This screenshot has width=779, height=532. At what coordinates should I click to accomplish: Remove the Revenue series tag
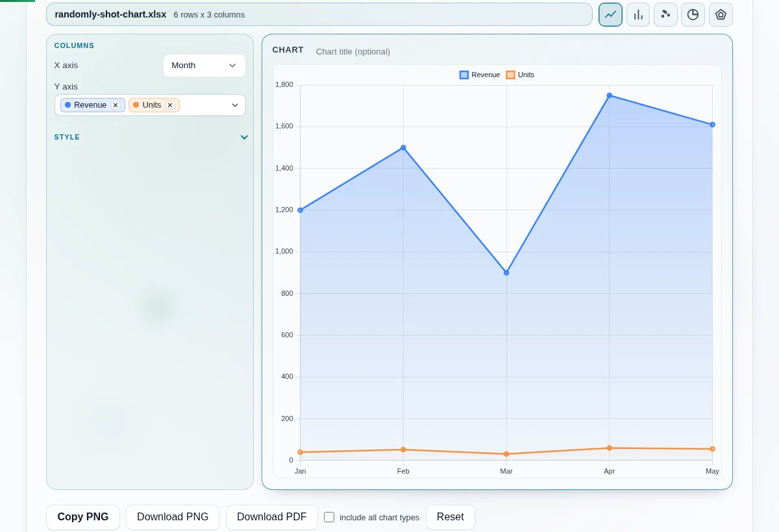click(116, 105)
